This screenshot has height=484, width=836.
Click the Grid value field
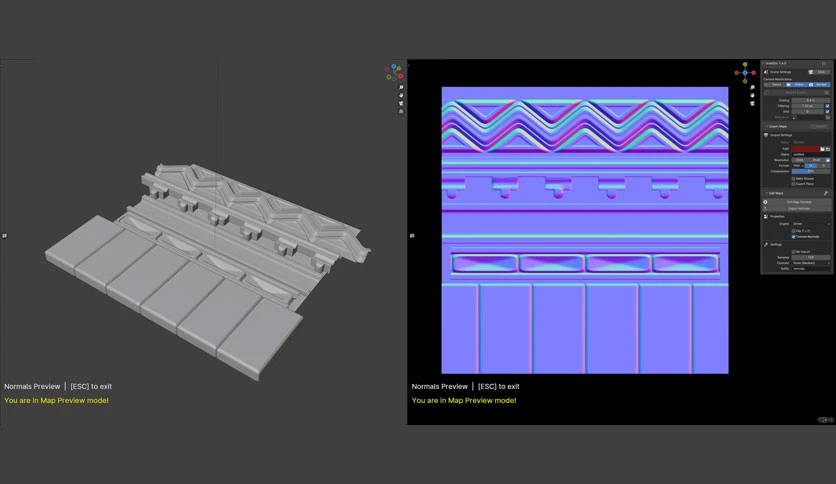(808, 111)
